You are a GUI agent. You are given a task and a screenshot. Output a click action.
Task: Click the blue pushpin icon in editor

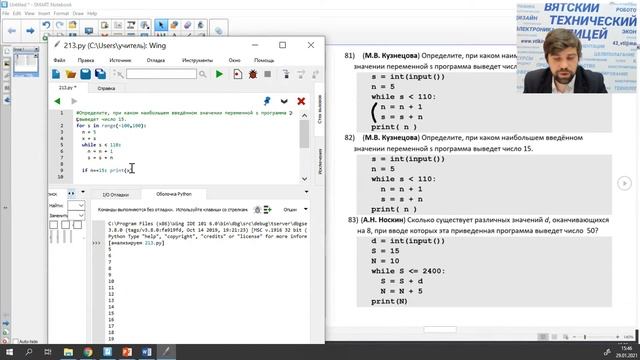click(267, 101)
